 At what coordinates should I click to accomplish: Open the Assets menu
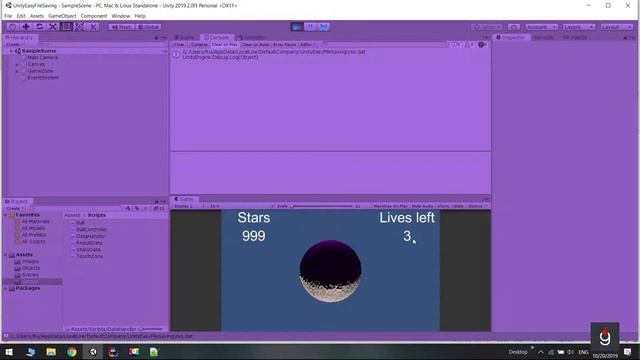tap(37, 16)
